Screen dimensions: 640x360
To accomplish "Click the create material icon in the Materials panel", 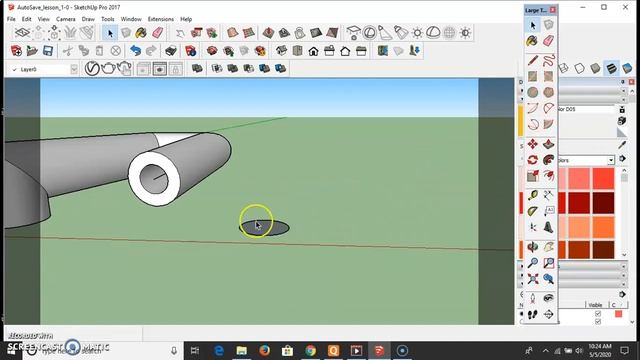I will (x=622, y=121).
